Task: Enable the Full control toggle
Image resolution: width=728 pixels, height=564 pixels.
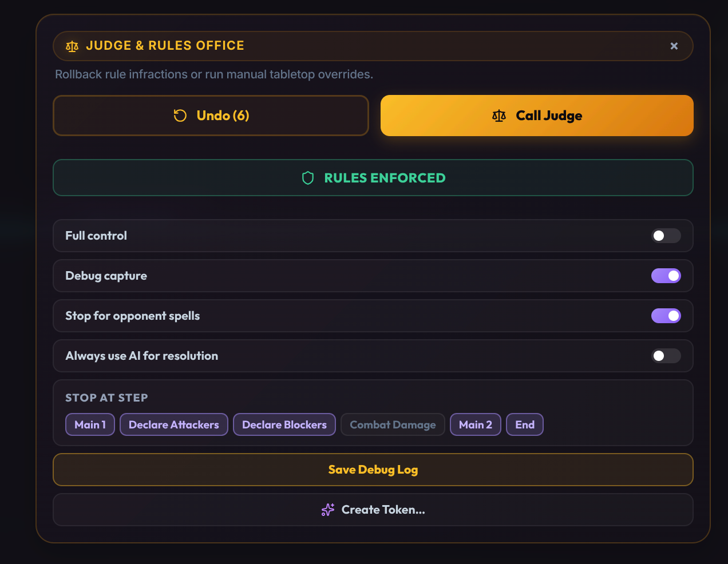Action: pos(666,236)
